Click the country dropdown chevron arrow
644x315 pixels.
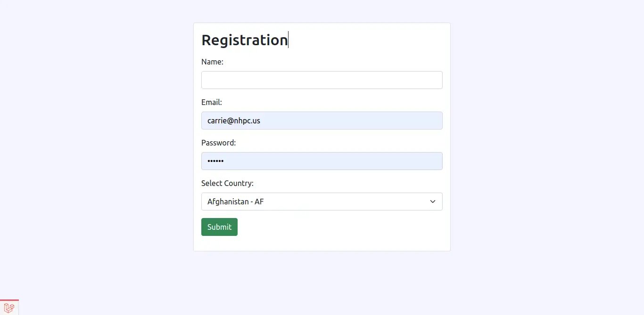(432, 202)
